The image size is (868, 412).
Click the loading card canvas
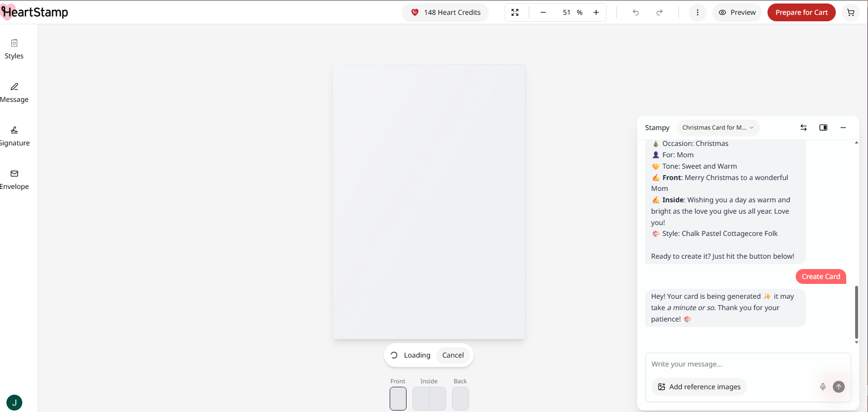click(429, 202)
